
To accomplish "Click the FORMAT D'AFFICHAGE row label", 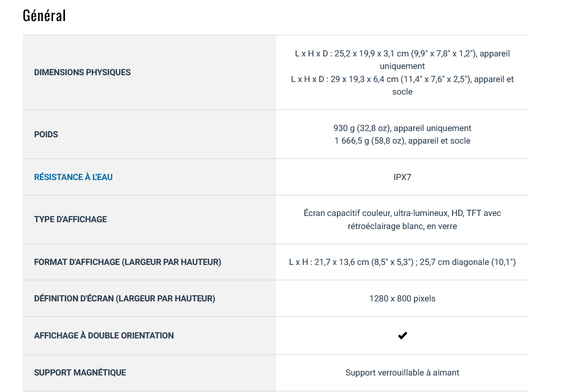I will [x=128, y=262].
